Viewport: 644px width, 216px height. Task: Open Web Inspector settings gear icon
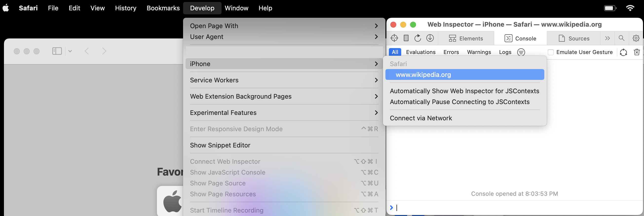(636, 38)
